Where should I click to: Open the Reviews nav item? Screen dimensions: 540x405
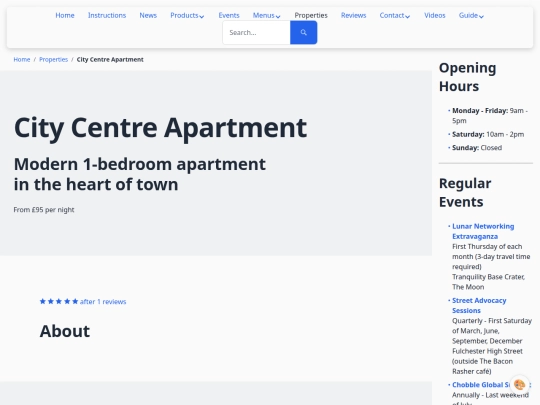coord(353,15)
